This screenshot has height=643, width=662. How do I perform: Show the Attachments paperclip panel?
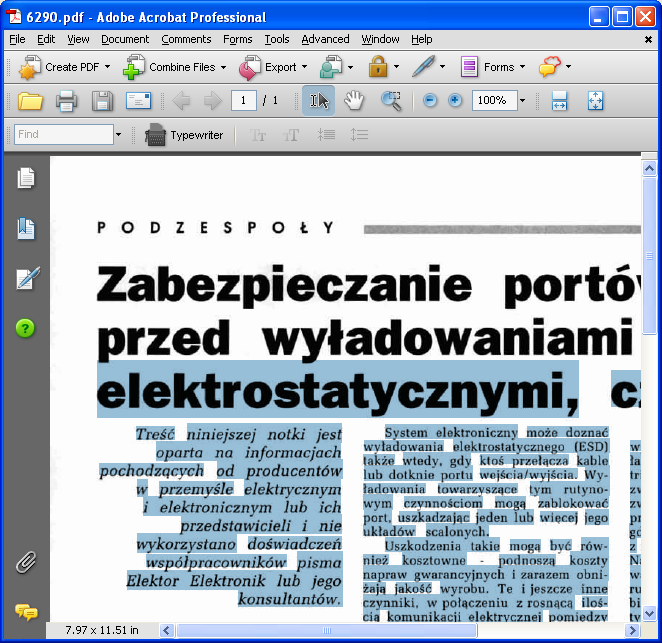click(26, 561)
